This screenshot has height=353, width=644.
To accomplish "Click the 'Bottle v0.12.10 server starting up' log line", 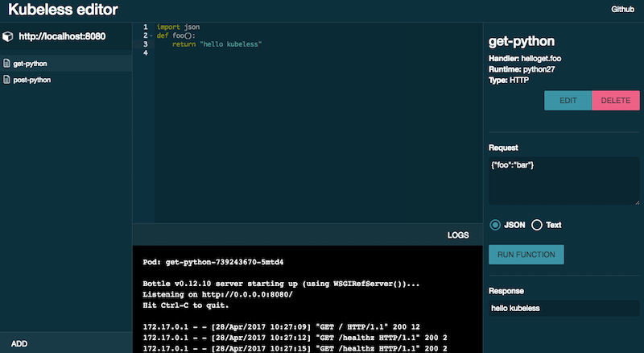I will [281, 284].
